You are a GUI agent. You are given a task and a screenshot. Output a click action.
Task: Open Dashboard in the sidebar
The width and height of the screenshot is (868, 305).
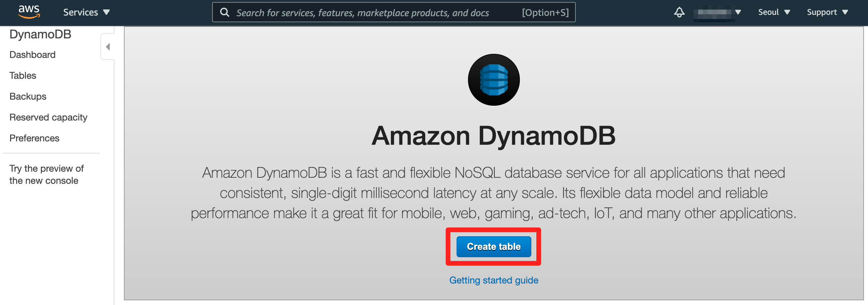pos(32,55)
